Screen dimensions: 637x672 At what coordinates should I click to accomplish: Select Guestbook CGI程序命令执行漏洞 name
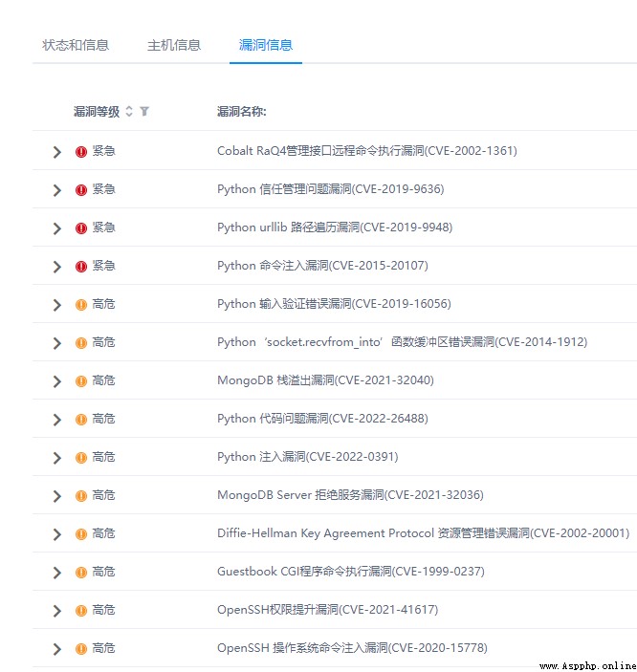coord(351,572)
